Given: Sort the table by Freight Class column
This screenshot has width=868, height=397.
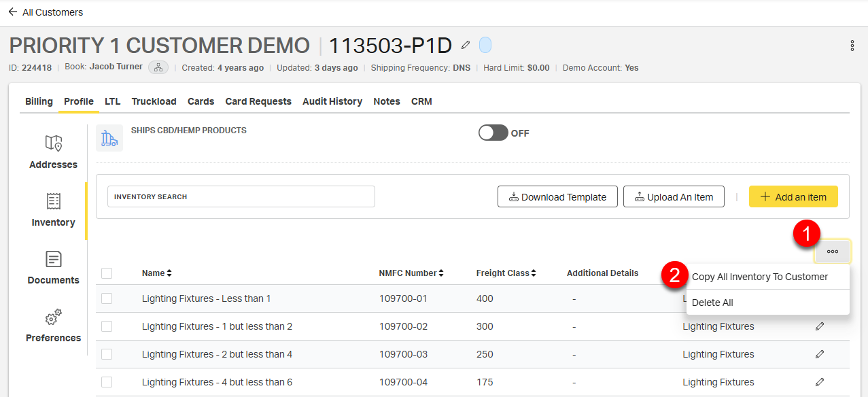Looking at the screenshot, I should [506, 273].
